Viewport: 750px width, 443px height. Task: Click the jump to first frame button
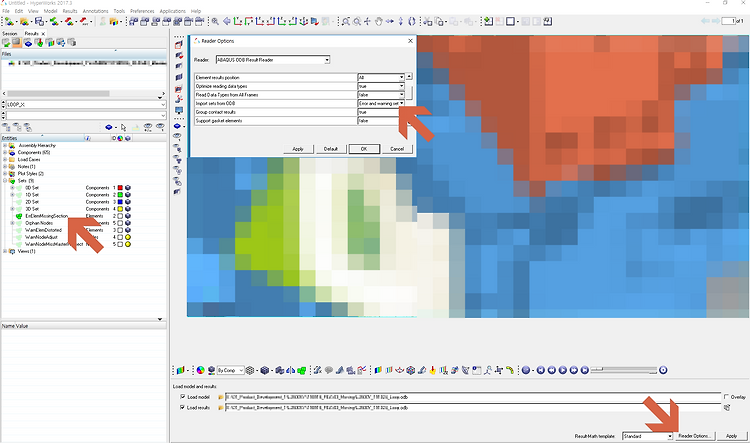tap(541, 370)
